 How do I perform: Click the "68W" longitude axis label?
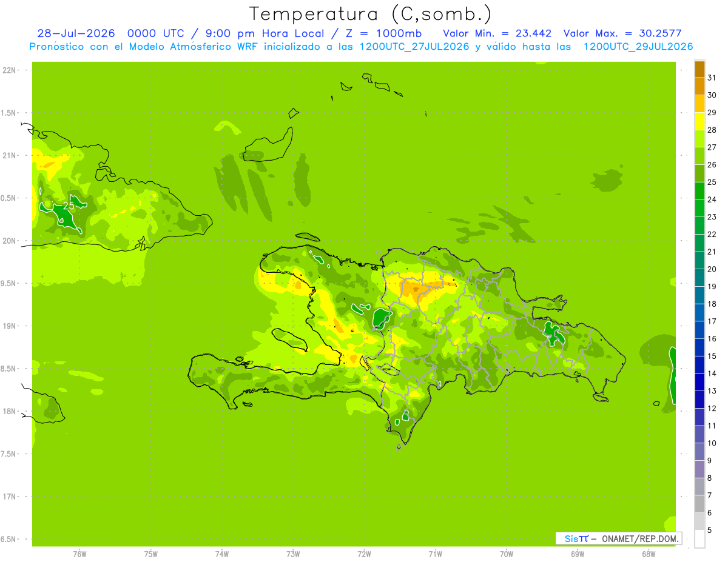point(649,554)
